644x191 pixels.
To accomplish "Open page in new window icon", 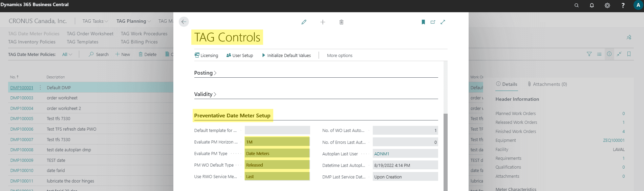I will pos(433,22).
